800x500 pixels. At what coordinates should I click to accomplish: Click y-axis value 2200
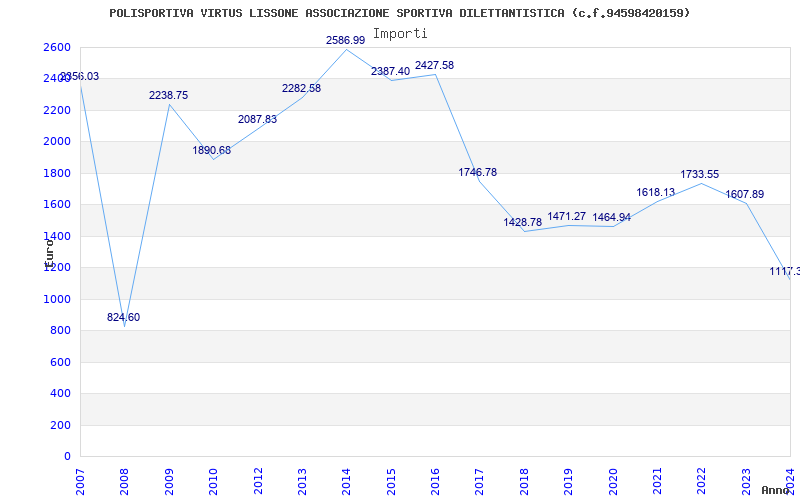point(57,110)
